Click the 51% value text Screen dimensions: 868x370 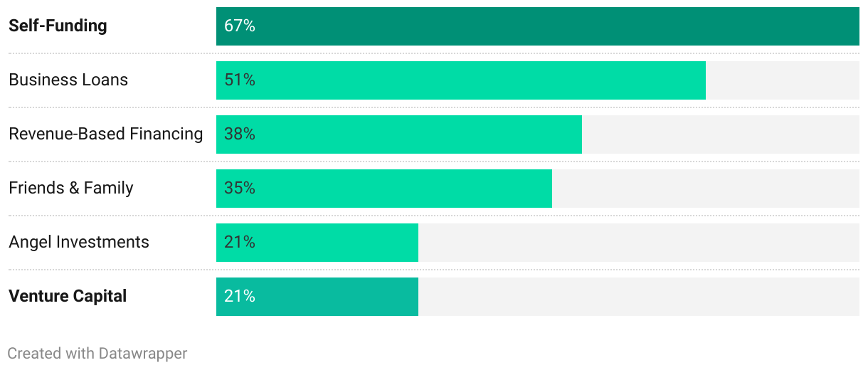[240, 80]
